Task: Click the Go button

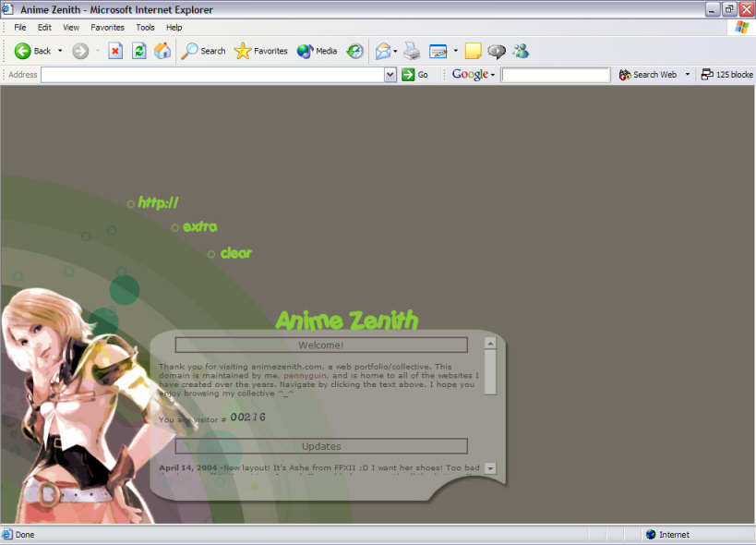Action: [x=415, y=75]
